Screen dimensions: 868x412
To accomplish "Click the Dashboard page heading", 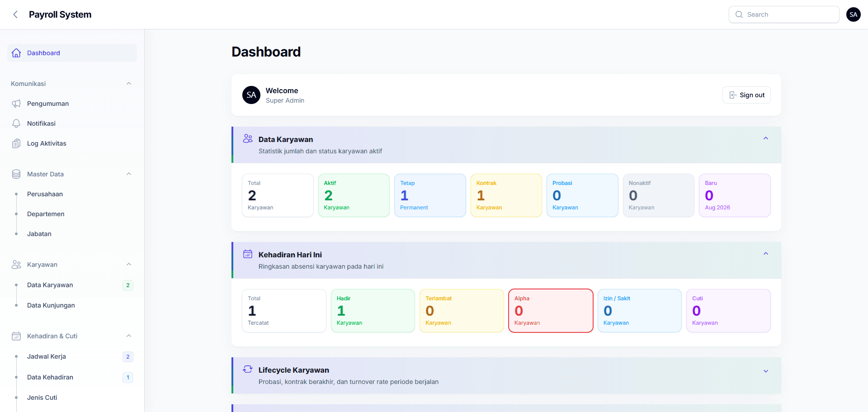I will click(266, 52).
